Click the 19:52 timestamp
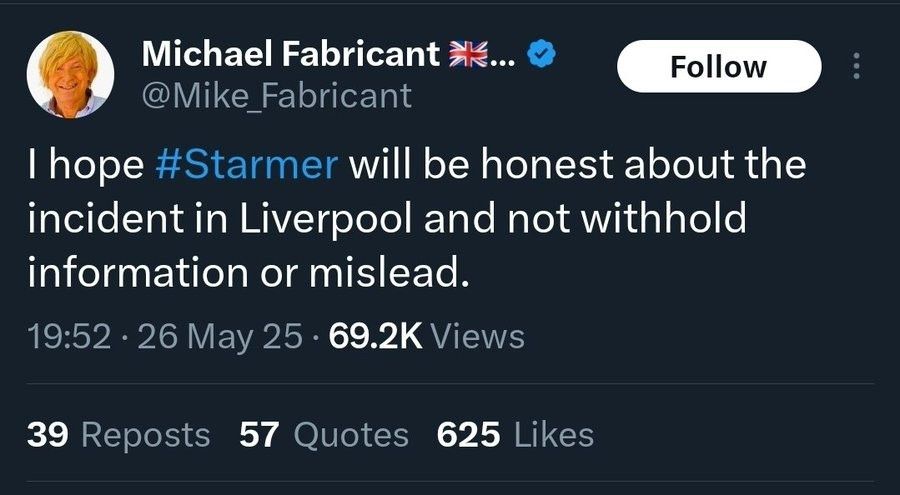Viewport: 900px width, 495px height. tap(69, 337)
